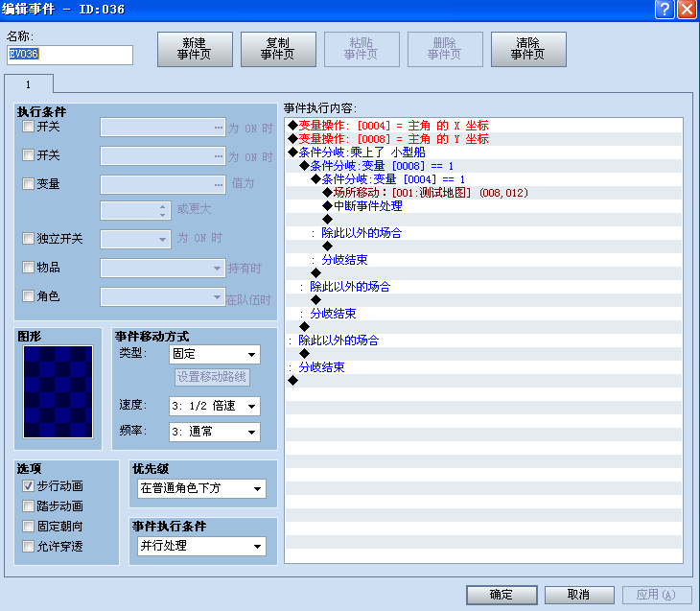Select the innermost 除此以外的场合 line
This screenshot has height=611, width=700.
(x=483, y=233)
